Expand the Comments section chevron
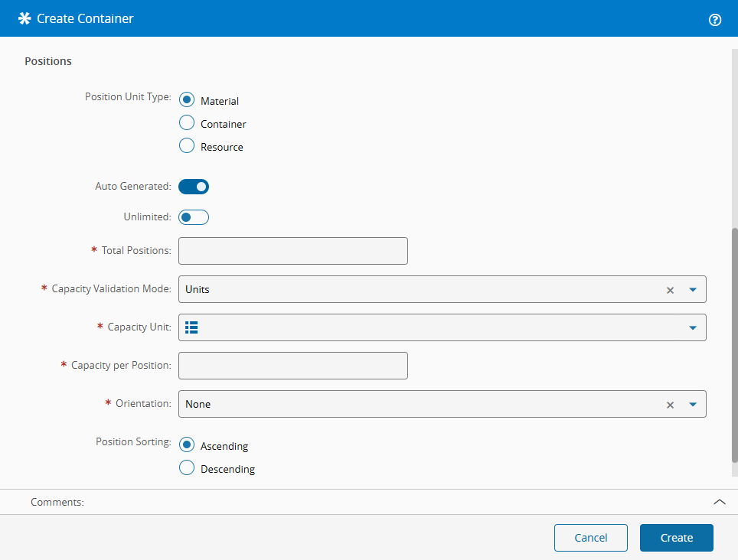 (719, 502)
